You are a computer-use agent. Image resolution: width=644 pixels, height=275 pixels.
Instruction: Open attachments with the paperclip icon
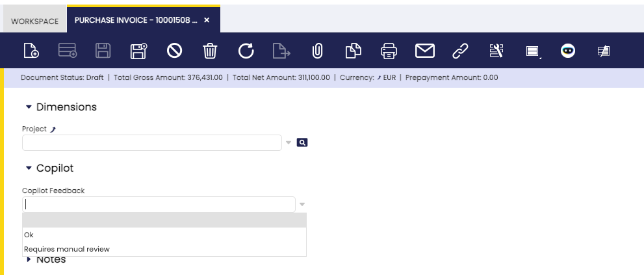tap(317, 51)
